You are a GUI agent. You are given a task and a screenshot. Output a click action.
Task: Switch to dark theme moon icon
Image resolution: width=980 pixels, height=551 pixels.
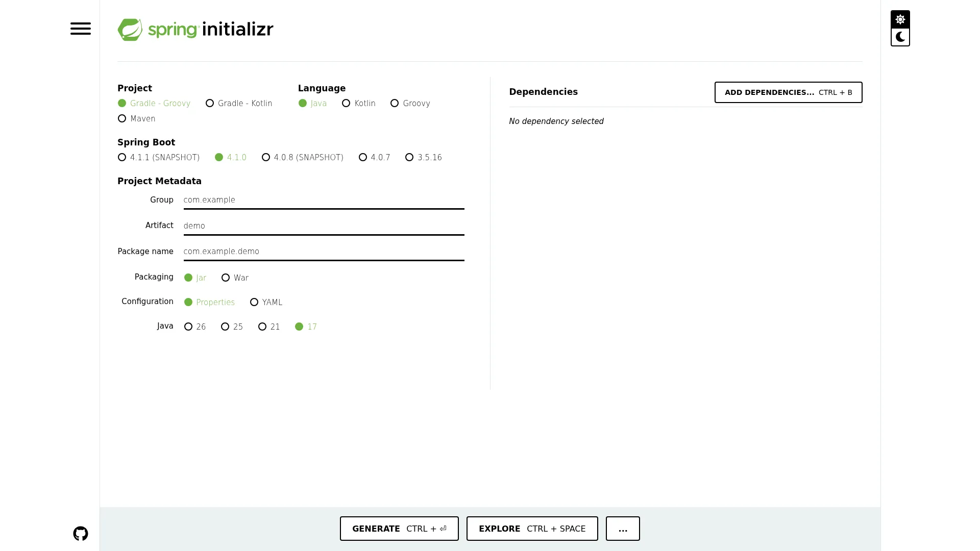coord(900,37)
